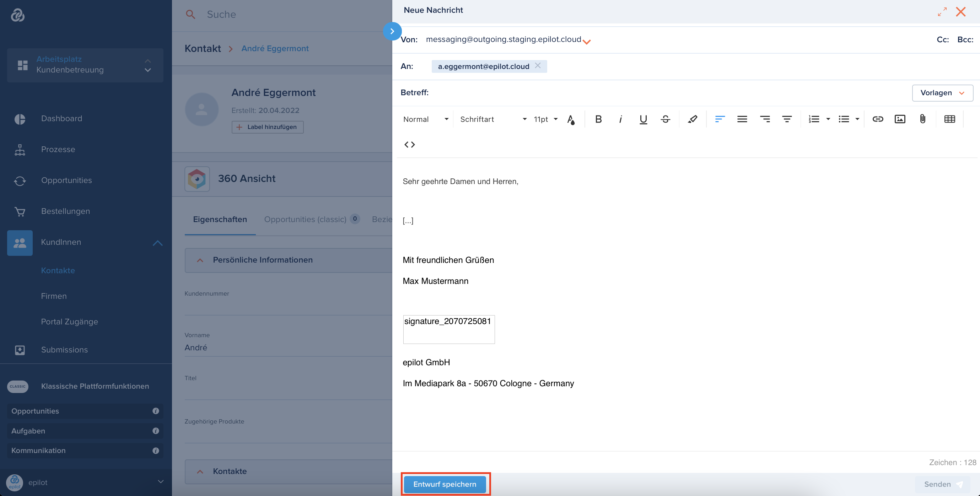Click the underline formatting icon
The width and height of the screenshot is (980, 496).
click(x=643, y=119)
